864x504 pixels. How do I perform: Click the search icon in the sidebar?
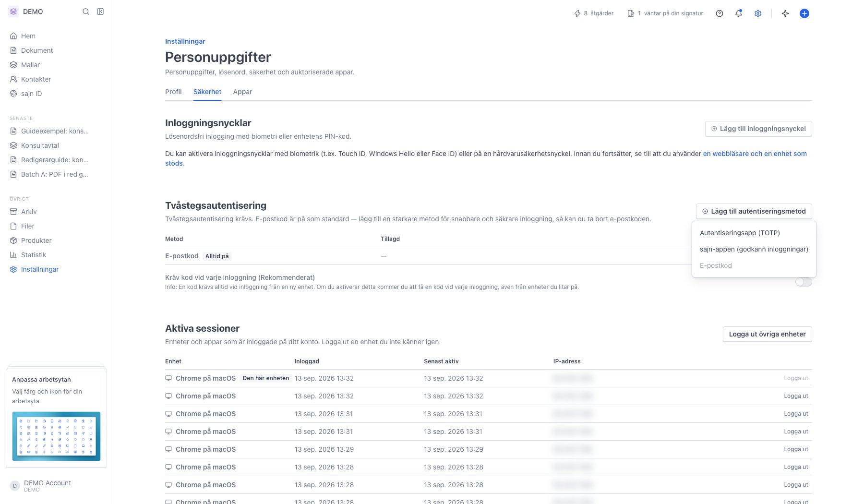tap(86, 12)
